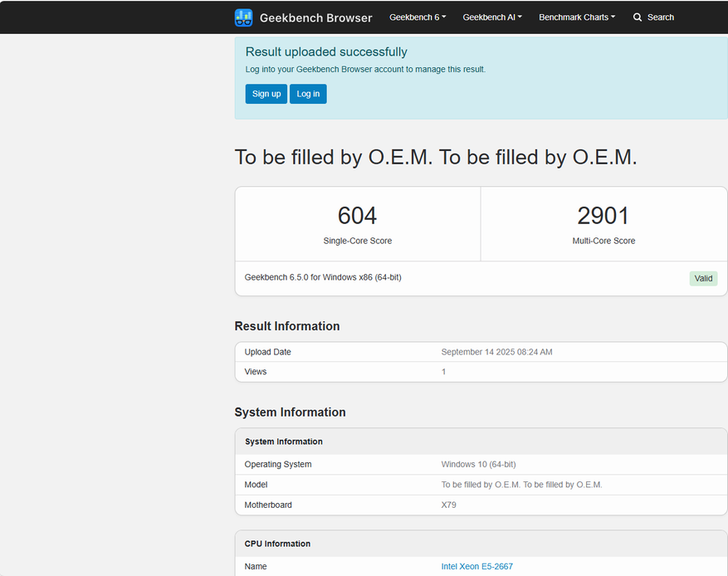The width and height of the screenshot is (728, 576).
Task: Click the Geekbench 6.5.0 for Windows text
Action: (323, 277)
